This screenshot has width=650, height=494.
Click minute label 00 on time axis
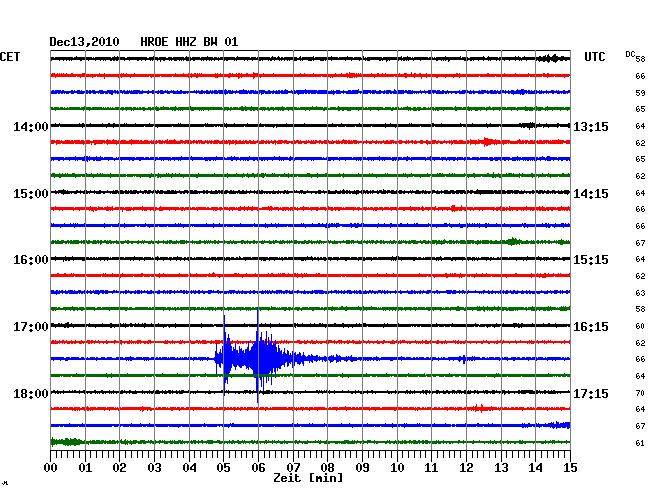tap(51, 467)
